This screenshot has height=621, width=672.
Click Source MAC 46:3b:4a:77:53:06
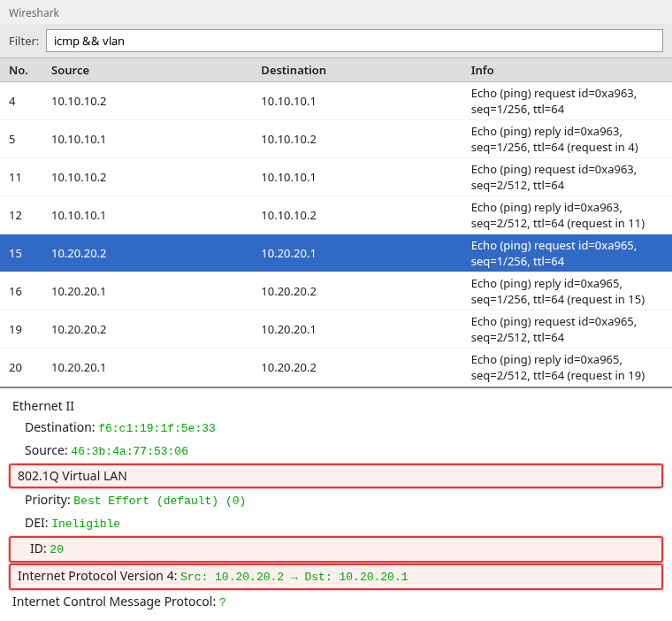(129, 451)
